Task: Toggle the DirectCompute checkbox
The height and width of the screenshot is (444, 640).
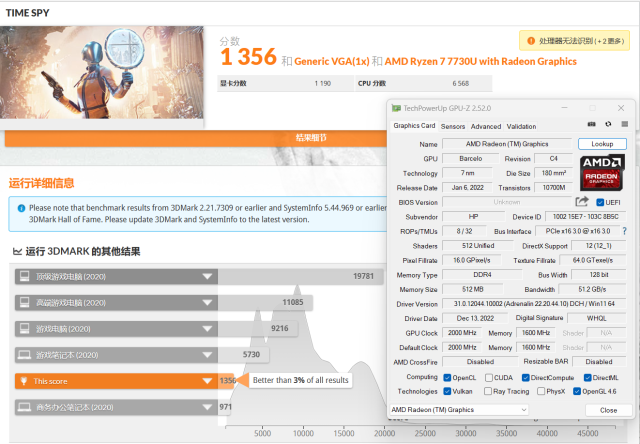Action: coord(526,378)
